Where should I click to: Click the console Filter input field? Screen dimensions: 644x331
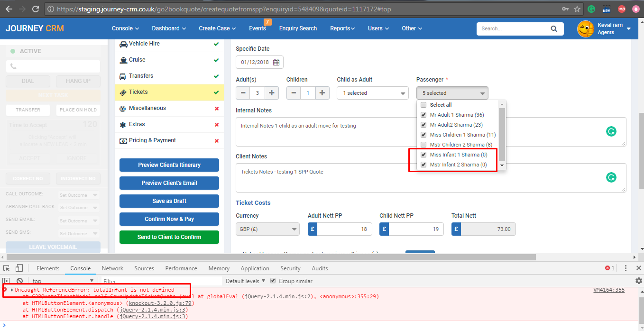click(x=161, y=281)
